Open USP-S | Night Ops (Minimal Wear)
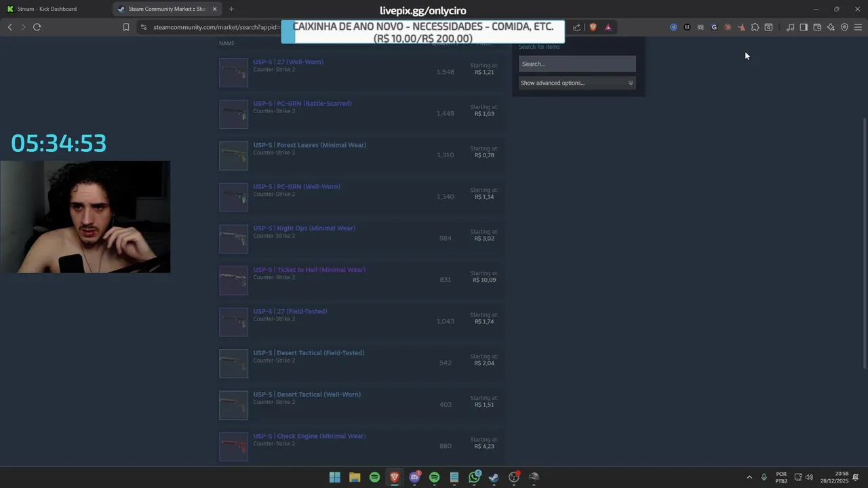The width and height of the screenshot is (868, 488). pos(304,228)
